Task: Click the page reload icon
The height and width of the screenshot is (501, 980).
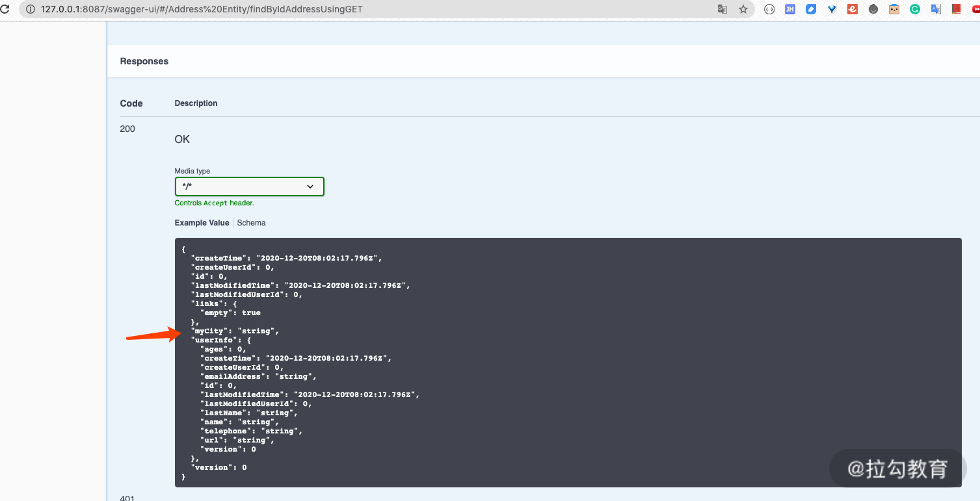Action: [x=5, y=8]
